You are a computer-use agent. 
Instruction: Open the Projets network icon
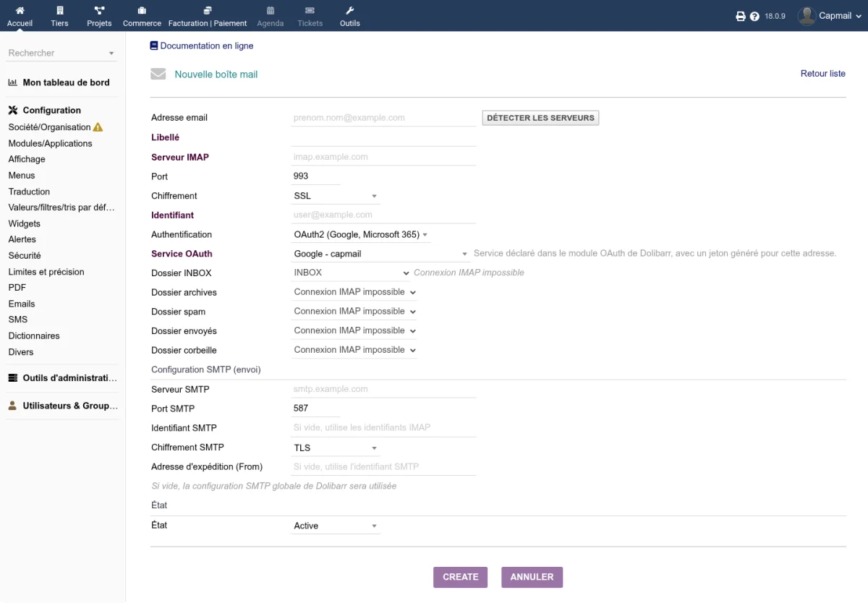[x=99, y=10]
